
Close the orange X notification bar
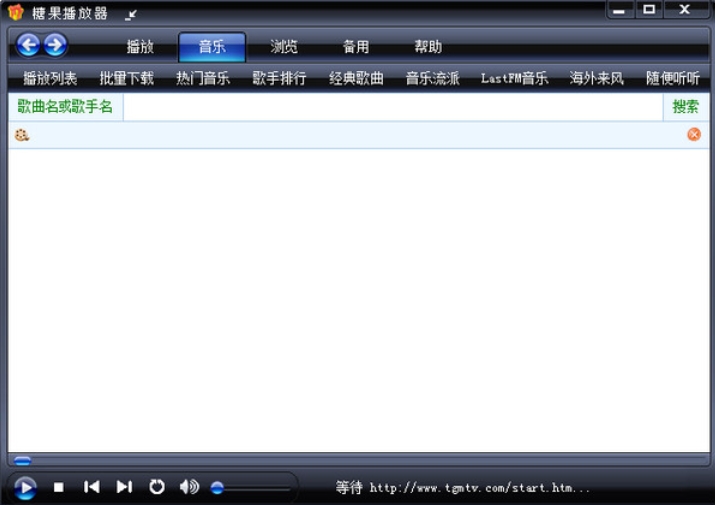click(694, 134)
